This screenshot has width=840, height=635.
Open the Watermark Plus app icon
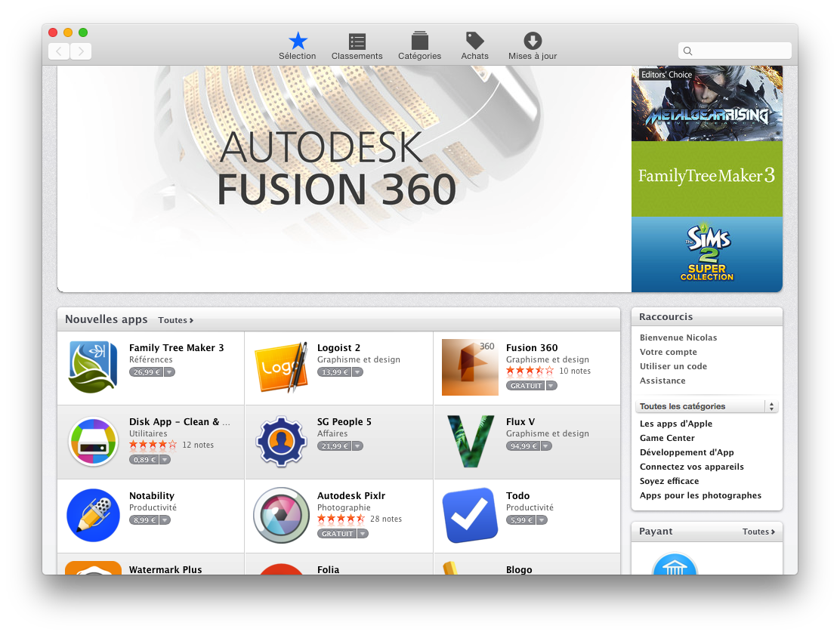click(x=93, y=568)
